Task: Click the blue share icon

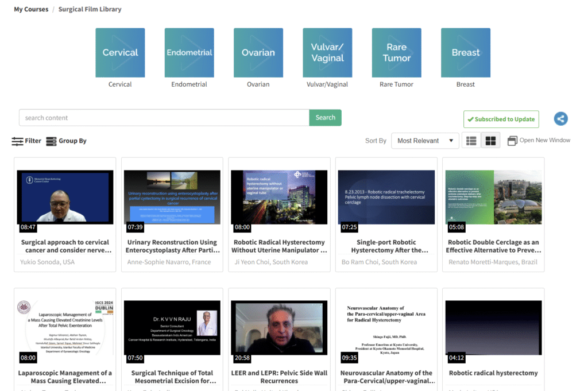Action: coord(560,119)
